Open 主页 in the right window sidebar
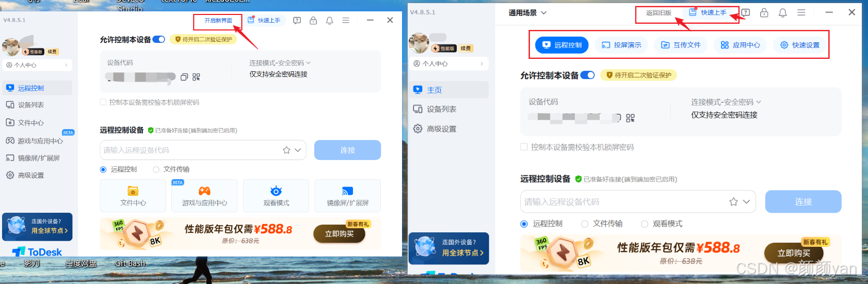 (x=449, y=90)
